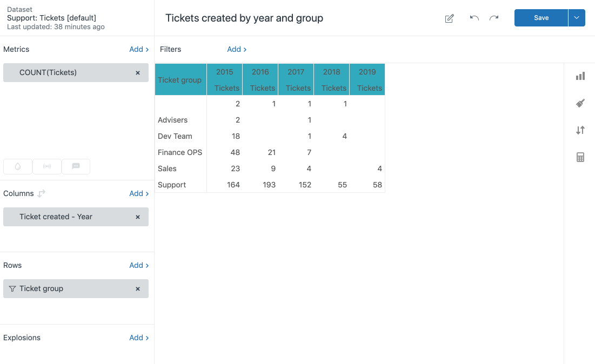Open the visualization type chart icon
Viewport: 595px width, 364px height.
[580, 76]
